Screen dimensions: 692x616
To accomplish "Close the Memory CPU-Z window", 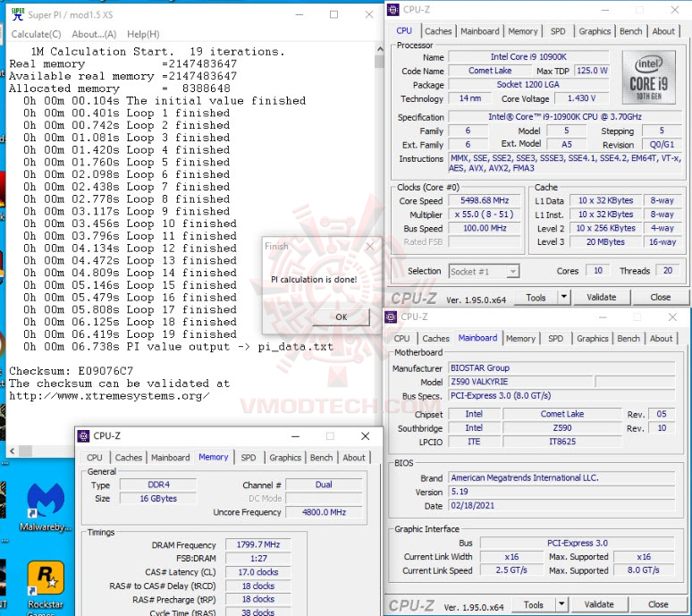I will point(365,436).
